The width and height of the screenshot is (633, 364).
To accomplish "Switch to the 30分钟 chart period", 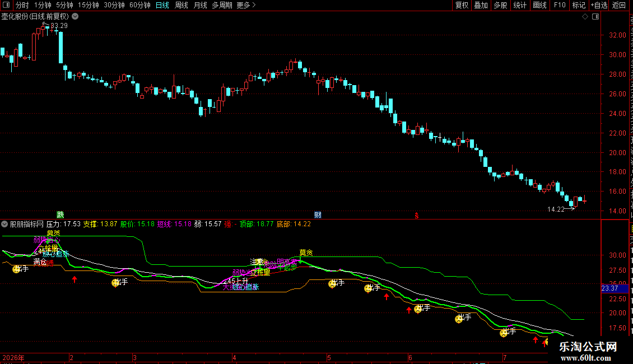I will (x=114, y=5).
